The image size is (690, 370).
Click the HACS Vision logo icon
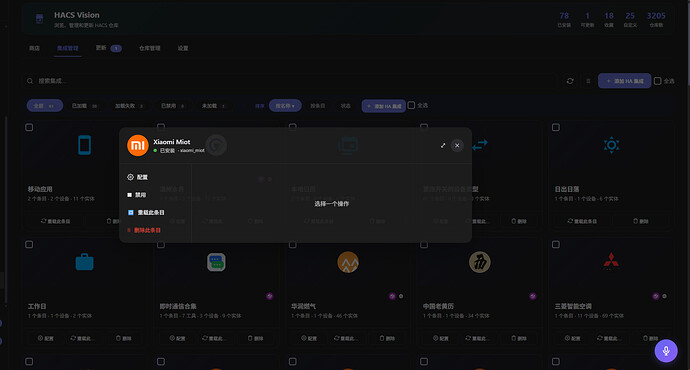[39, 19]
